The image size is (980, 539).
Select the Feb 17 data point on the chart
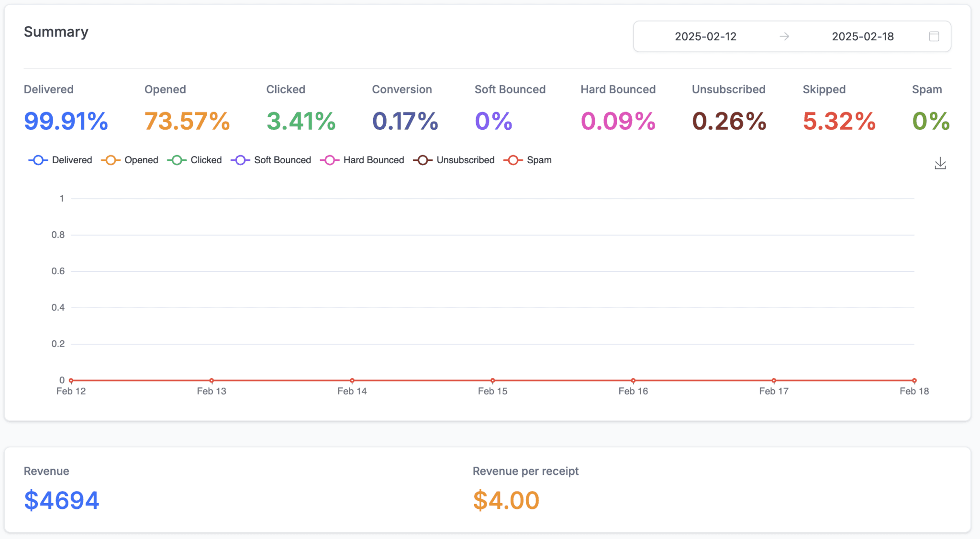(773, 381)
